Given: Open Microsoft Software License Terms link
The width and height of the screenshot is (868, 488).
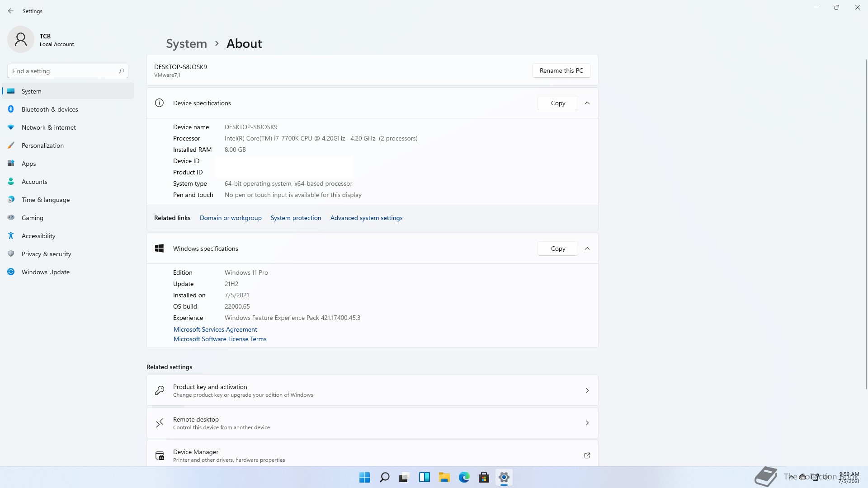Looking at the screenshot, I should [x=220, y=339].
